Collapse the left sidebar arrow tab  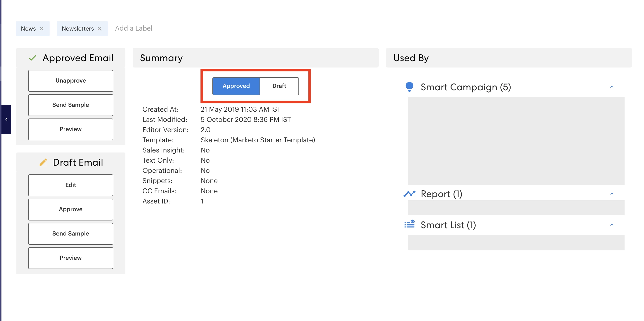pyautogui.click(x=6, y=119)
